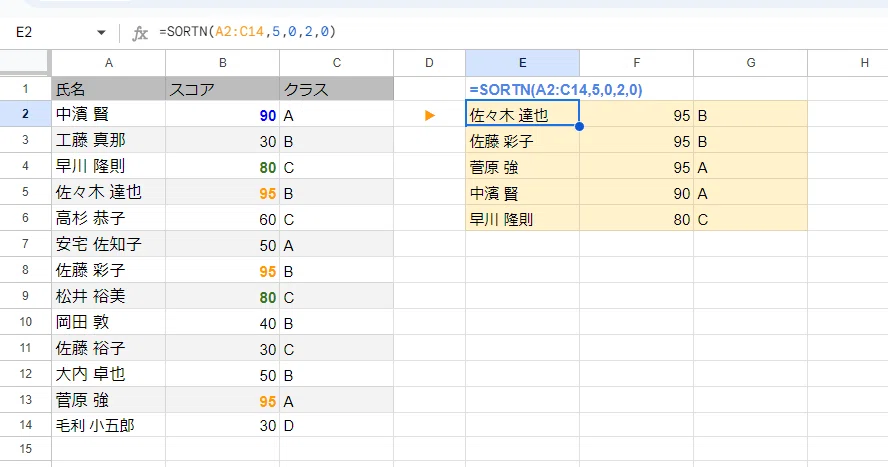Click the cell containing 毛利 小五郎

tap(109, 425)
